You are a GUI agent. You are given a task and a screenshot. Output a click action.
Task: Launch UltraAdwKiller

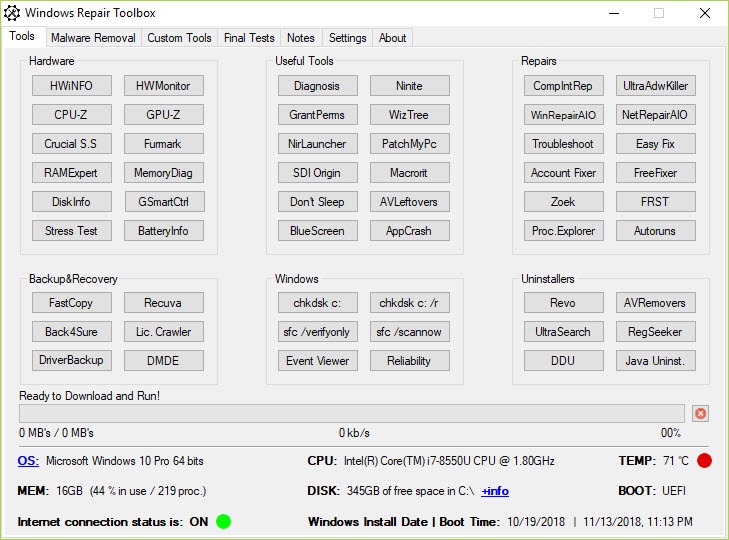(x=656, y=86)
